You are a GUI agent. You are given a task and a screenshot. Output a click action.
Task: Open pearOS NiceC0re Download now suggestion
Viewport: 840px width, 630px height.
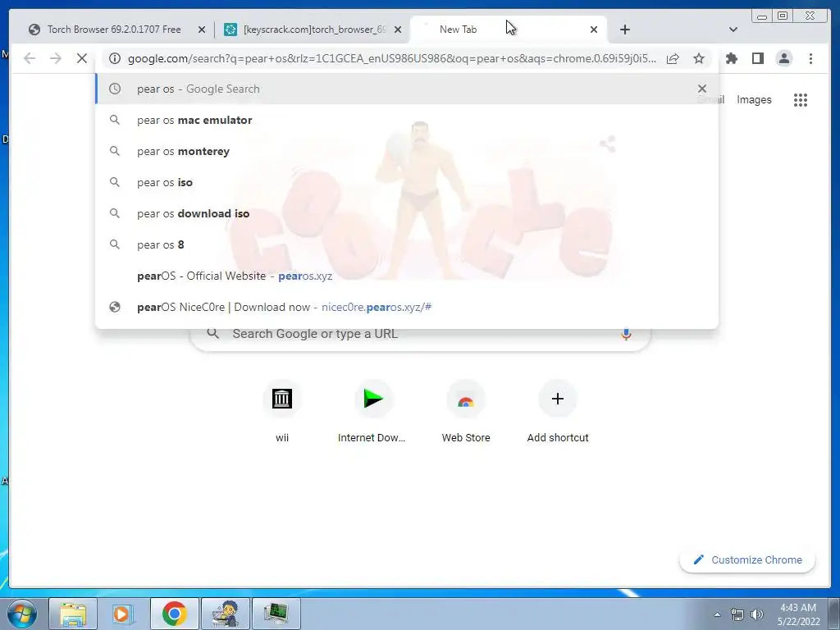pyautogui.click(x=407, y=307)
